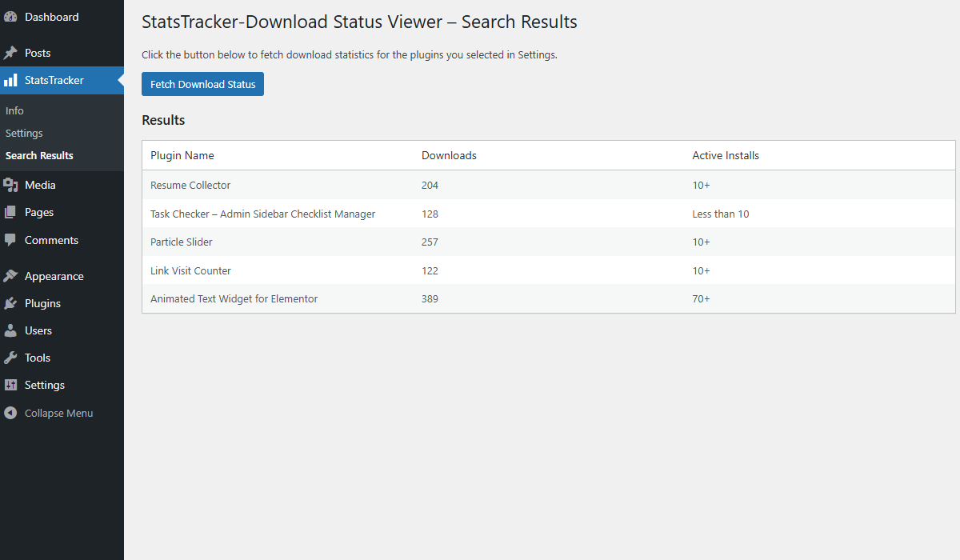
Task: Click the Posts pushpin icon
Action: coord(10,53)
